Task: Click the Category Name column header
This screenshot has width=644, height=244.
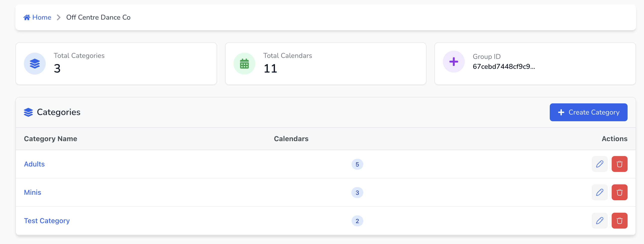Action: (x=50, y=139)
